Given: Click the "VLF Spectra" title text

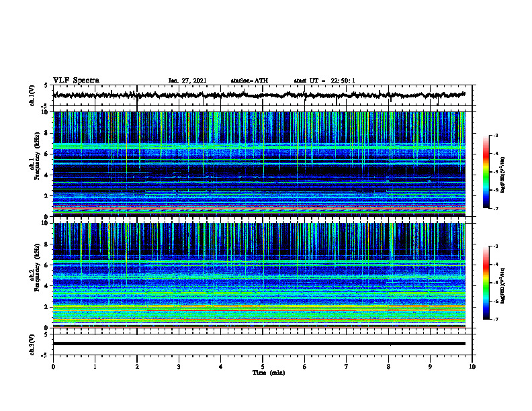Looking at the screenshot, I should (76, 81).
